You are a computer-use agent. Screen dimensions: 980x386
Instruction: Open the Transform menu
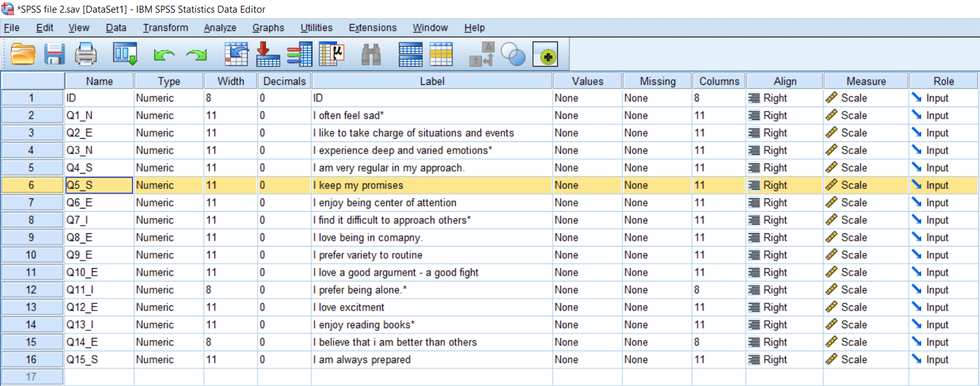pyautogui.click(x=165, y=27)
